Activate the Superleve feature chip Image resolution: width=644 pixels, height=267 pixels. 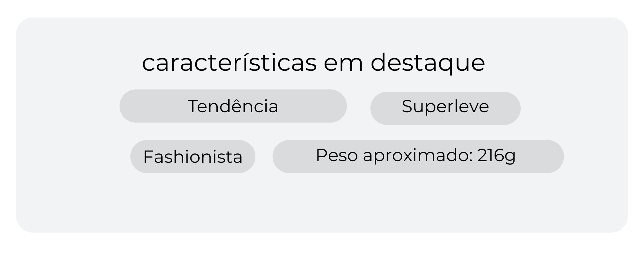[445, 108]
